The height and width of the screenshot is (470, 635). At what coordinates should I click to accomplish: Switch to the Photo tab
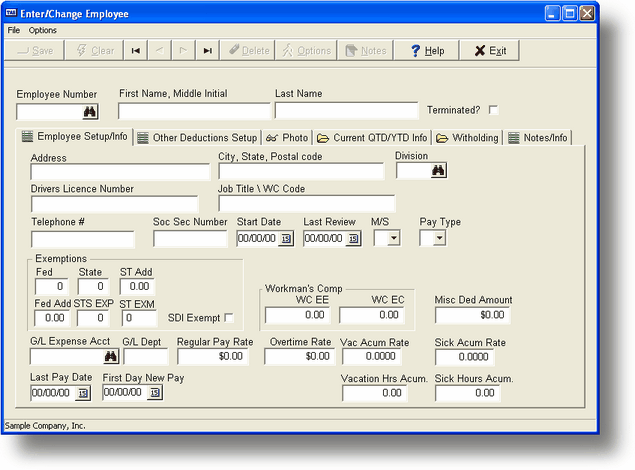[287, 138]
